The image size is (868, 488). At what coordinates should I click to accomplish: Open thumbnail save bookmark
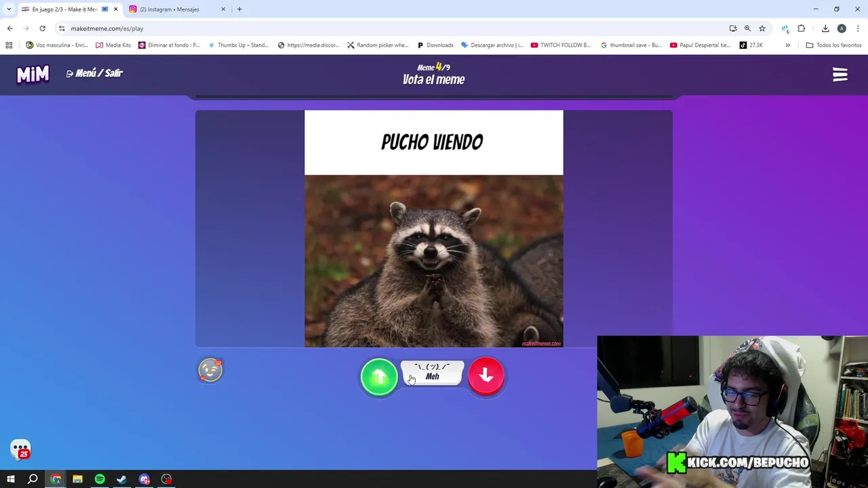(631, 45)
